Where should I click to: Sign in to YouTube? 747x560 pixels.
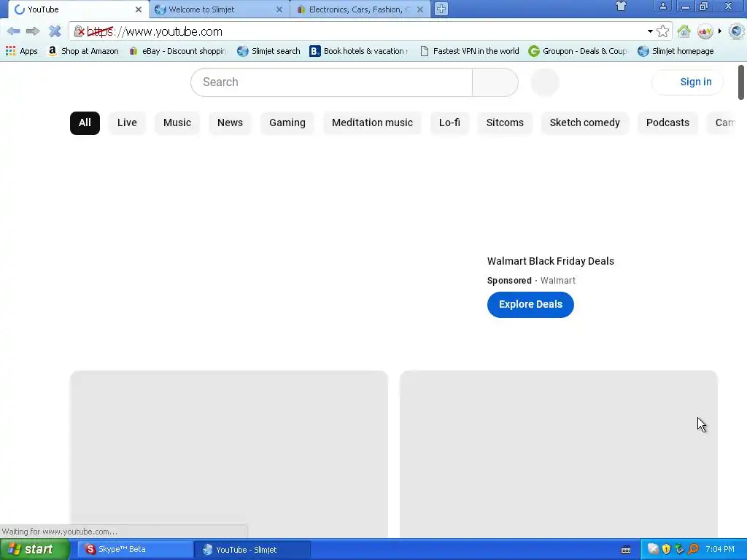(x=688, y=82)
